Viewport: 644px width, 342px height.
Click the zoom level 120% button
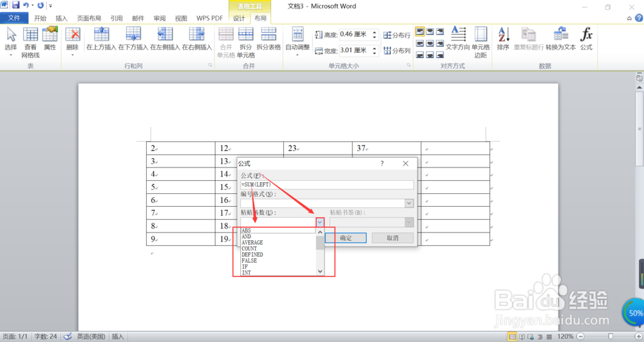click(x=565, y=337)
